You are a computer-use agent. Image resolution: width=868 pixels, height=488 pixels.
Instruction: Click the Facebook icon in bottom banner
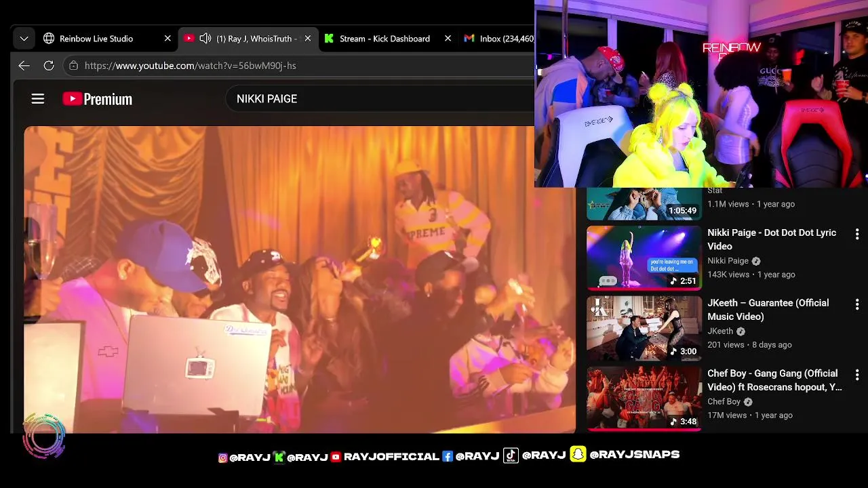pyautogui.click(x=448, y=456)
